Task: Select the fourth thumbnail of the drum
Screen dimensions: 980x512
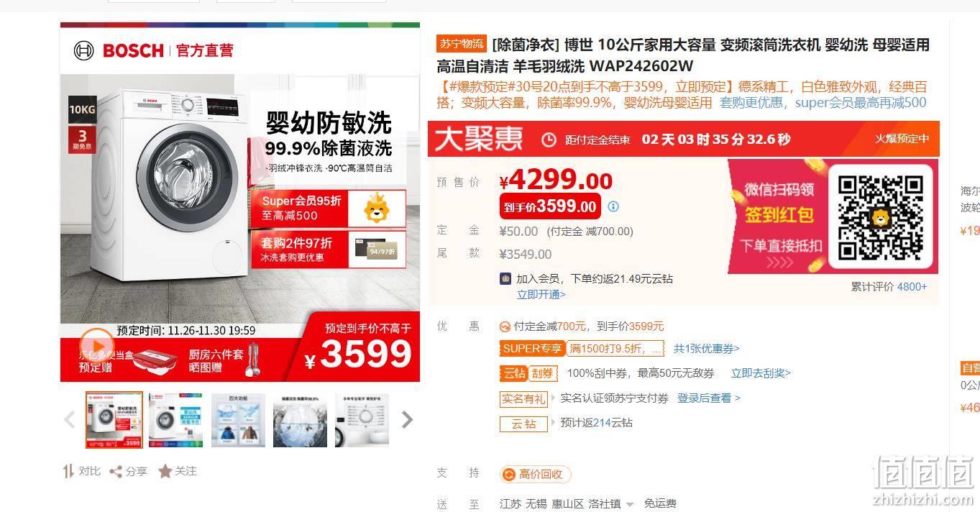Action: click(x=300, y=420)
